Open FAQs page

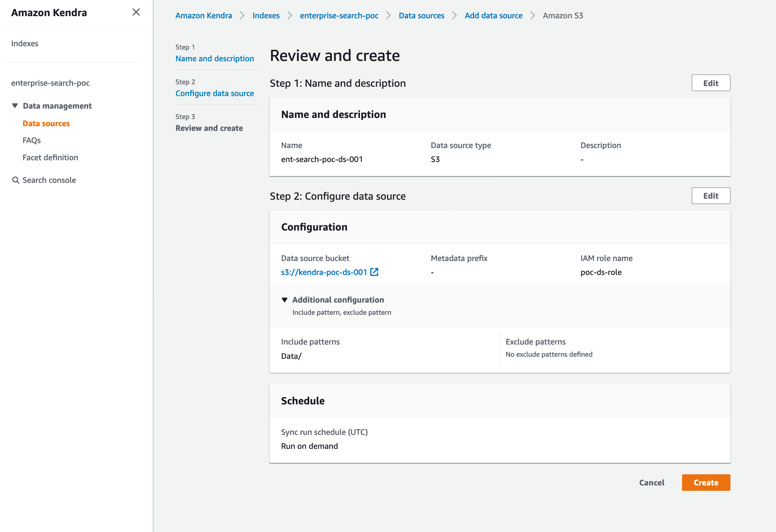coord(32,140)
